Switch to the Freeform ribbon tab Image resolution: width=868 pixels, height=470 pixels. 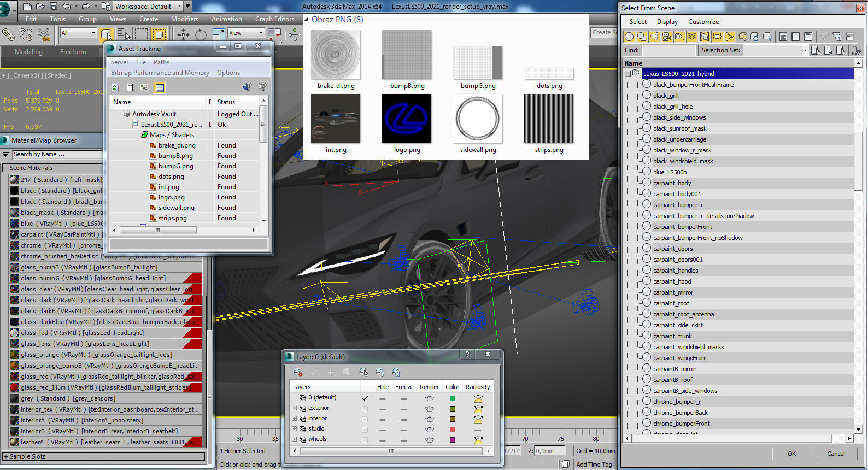(73, 52)
